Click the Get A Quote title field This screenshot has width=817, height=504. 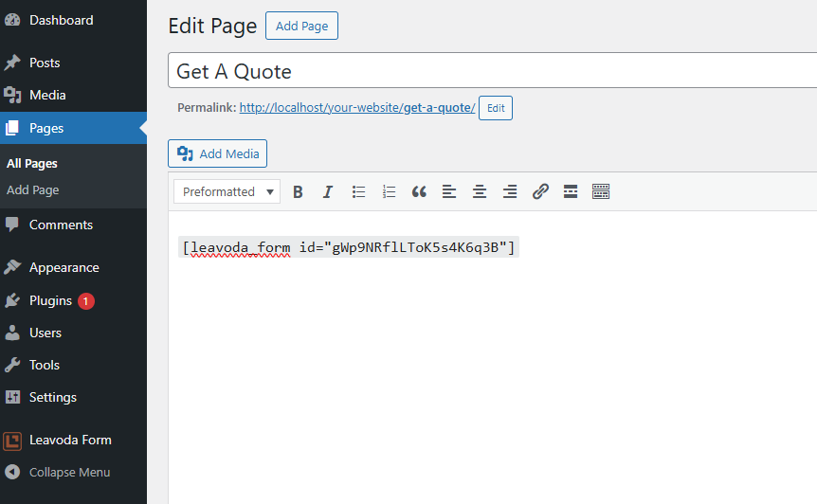click(493, 70)
